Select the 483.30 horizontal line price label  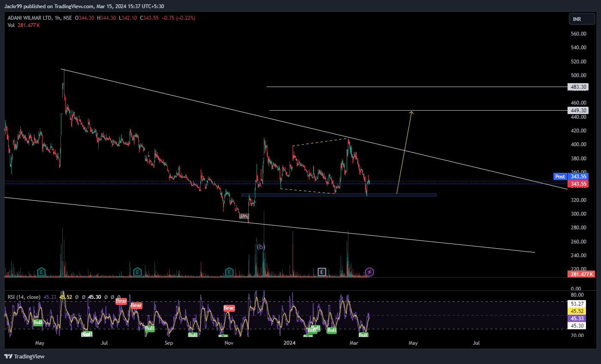578,87
